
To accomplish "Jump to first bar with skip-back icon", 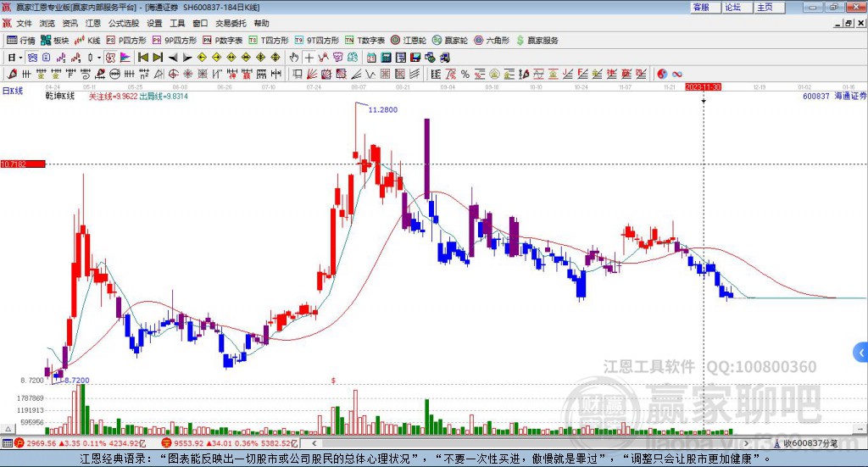I will point(142,58).
